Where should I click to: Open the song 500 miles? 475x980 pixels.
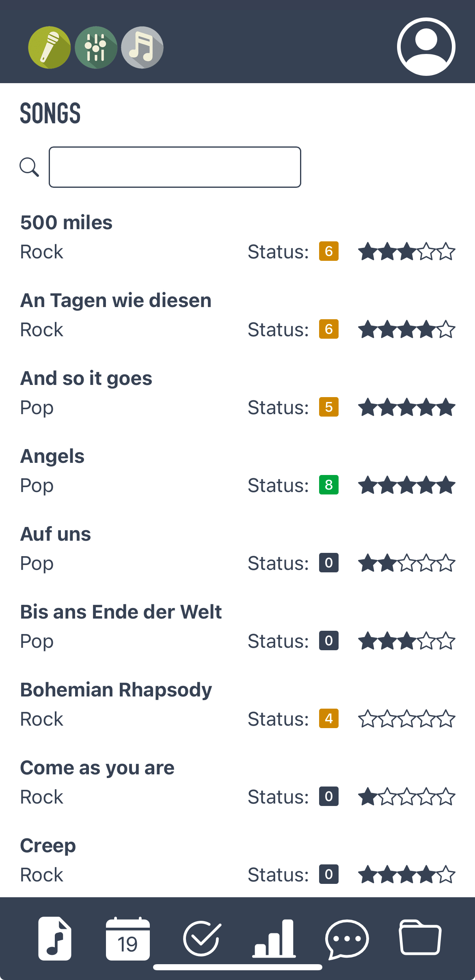click(x=67, y=223)
